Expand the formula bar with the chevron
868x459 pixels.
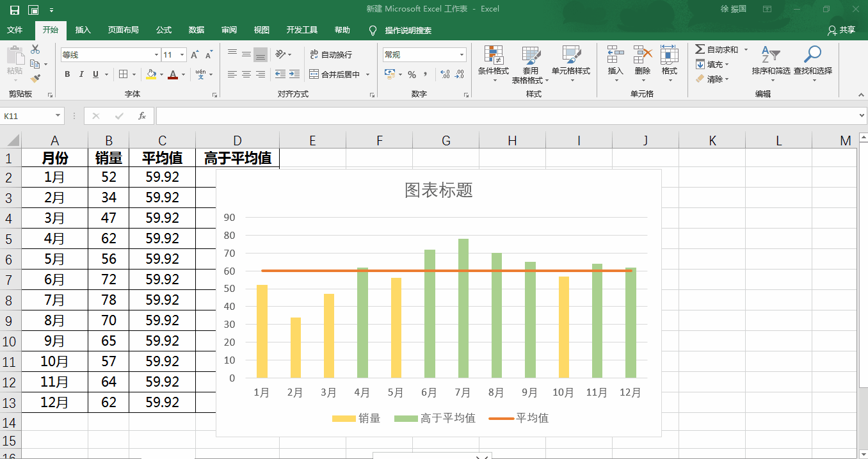(x=862, y=116)
